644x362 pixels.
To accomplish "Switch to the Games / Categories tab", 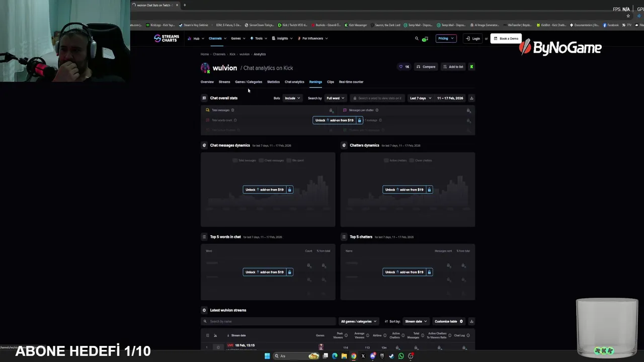I will click(x=249, y=82).
